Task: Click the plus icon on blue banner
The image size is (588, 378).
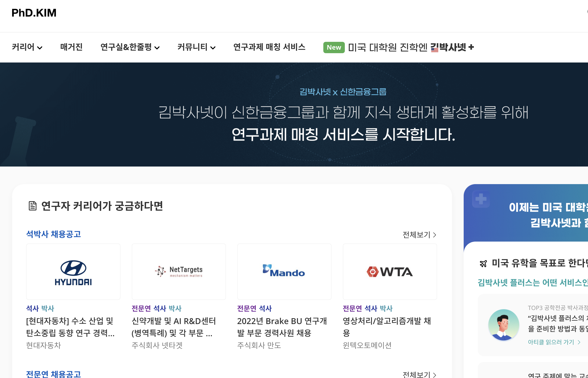Action: pos(481,199)
